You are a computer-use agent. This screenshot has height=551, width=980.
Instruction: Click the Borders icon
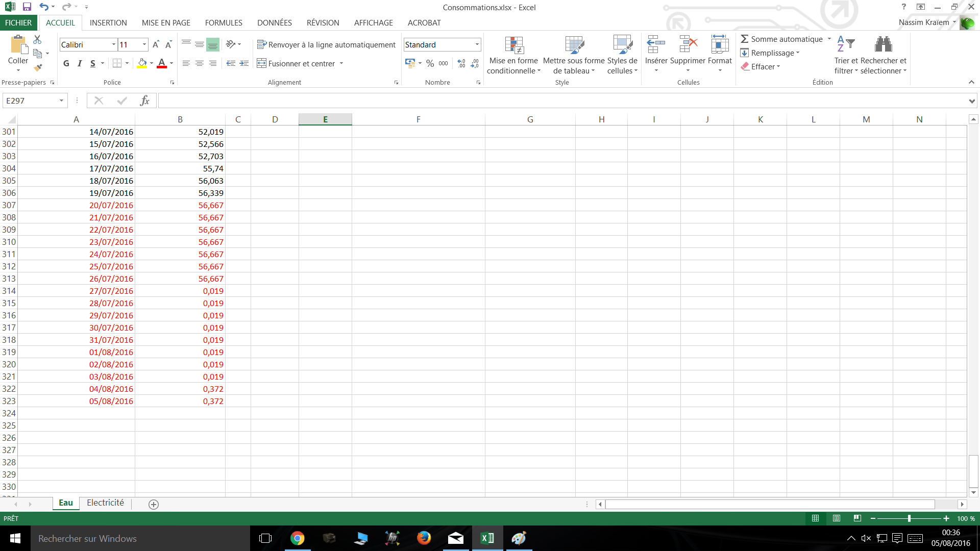click(x=117, y=63)
